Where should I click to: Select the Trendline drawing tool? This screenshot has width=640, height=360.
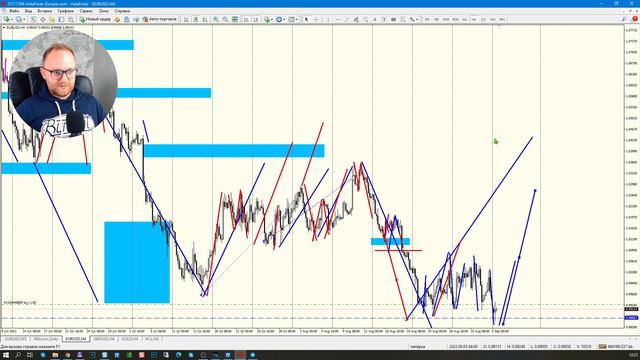coord(347,19)
